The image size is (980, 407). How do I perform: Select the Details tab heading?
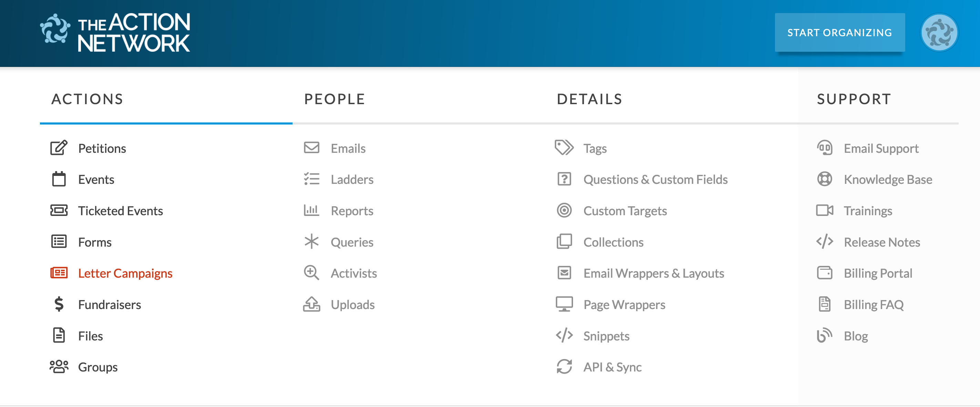(x=589, y=99)
